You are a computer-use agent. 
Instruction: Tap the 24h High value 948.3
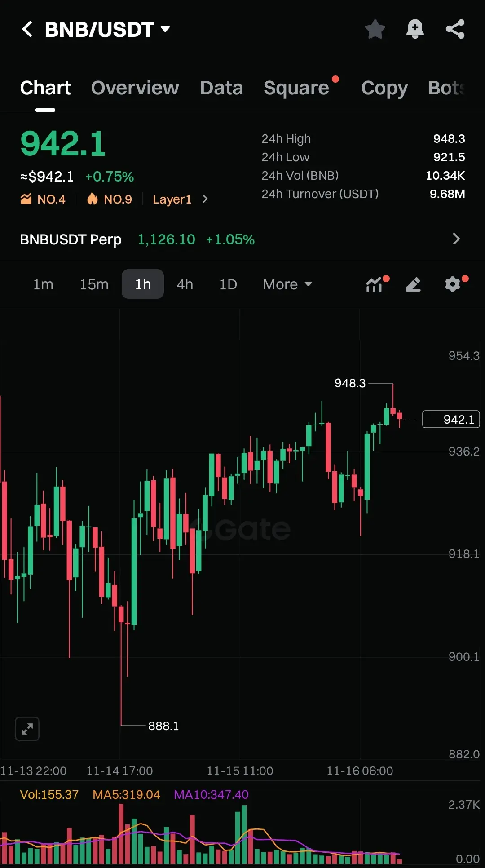449,139
